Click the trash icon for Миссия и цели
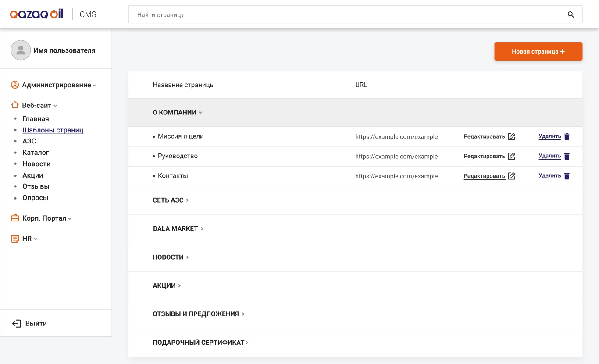The image size is (599, 364). (567, 136)
